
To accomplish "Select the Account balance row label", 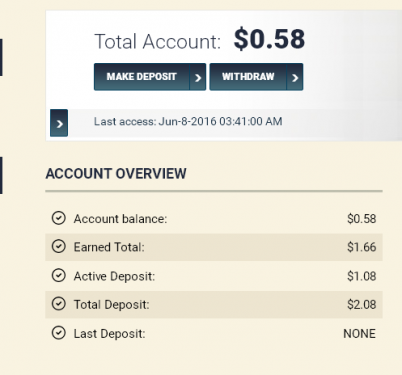I will (x=120, y=219).
